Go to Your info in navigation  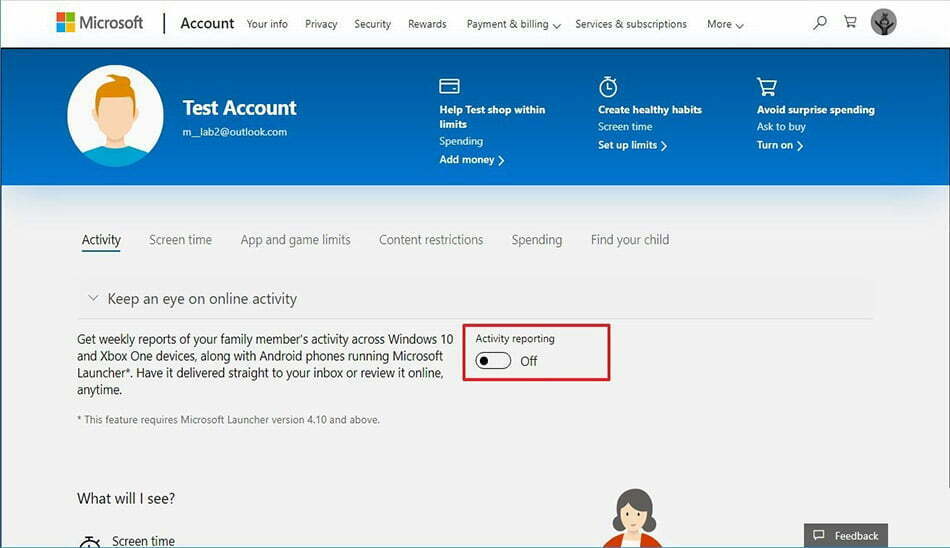267,24
